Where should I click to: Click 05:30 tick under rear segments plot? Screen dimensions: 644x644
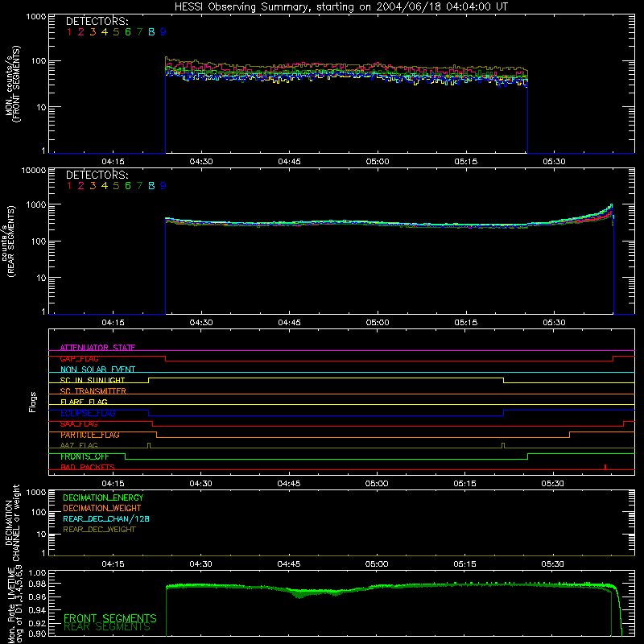tap(554, 323)
